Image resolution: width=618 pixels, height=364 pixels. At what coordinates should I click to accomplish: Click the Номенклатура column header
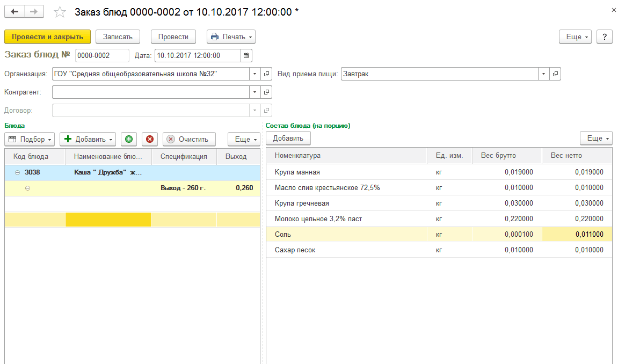click(x=346, y=156)
